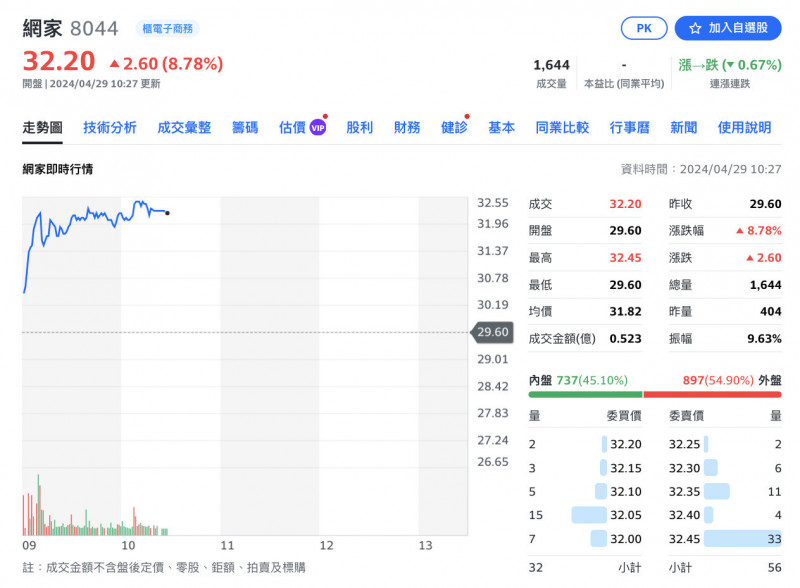Click bid price 32.00
This screenshot has height=588, width=800.
coord(626,539)
